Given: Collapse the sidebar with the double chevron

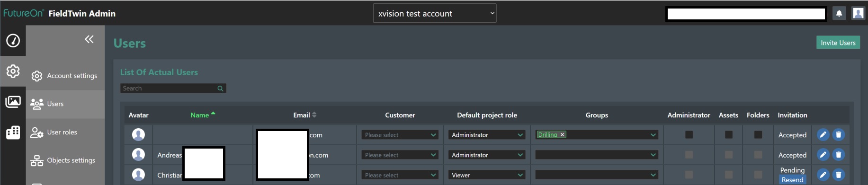Looking at the screenshot, I should (x=89, y=39).
